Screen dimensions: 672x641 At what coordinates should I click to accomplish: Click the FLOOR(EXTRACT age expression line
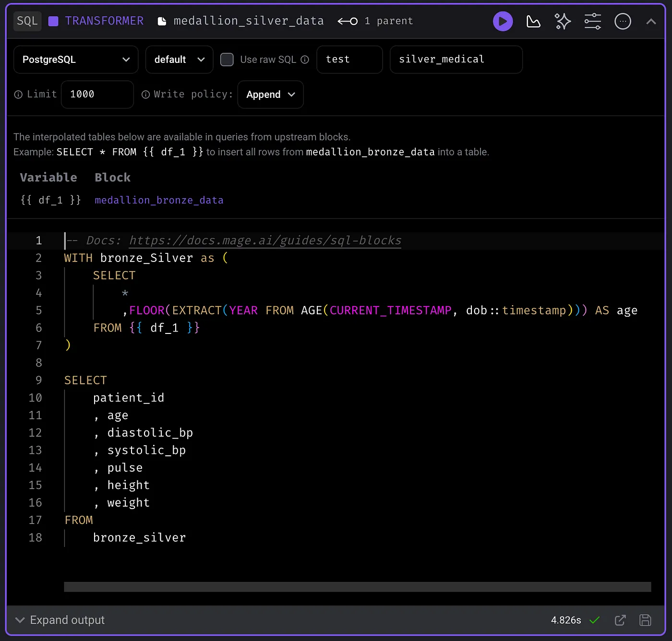[x=380, y=310]
